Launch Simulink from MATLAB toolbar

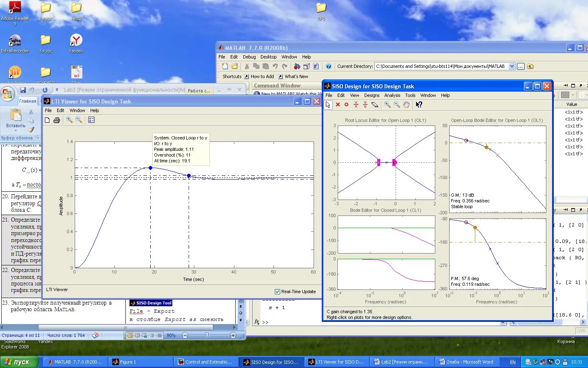tap(297, 66)
